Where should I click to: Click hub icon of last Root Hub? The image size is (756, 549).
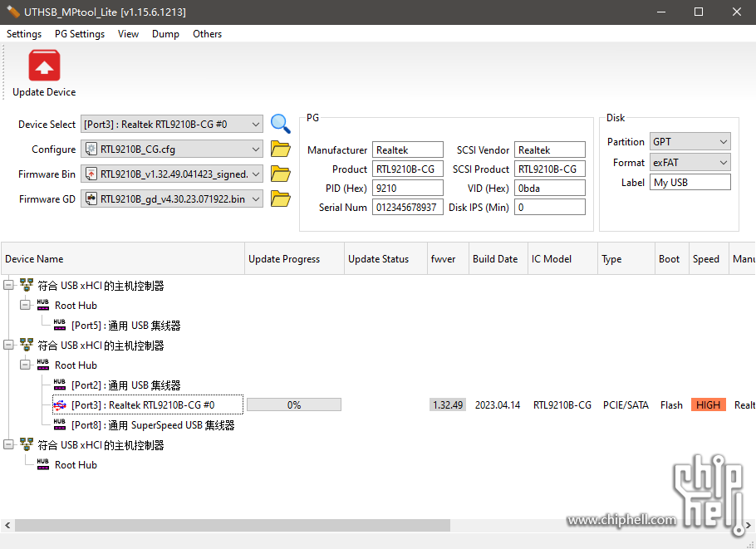tap(43, 464)
